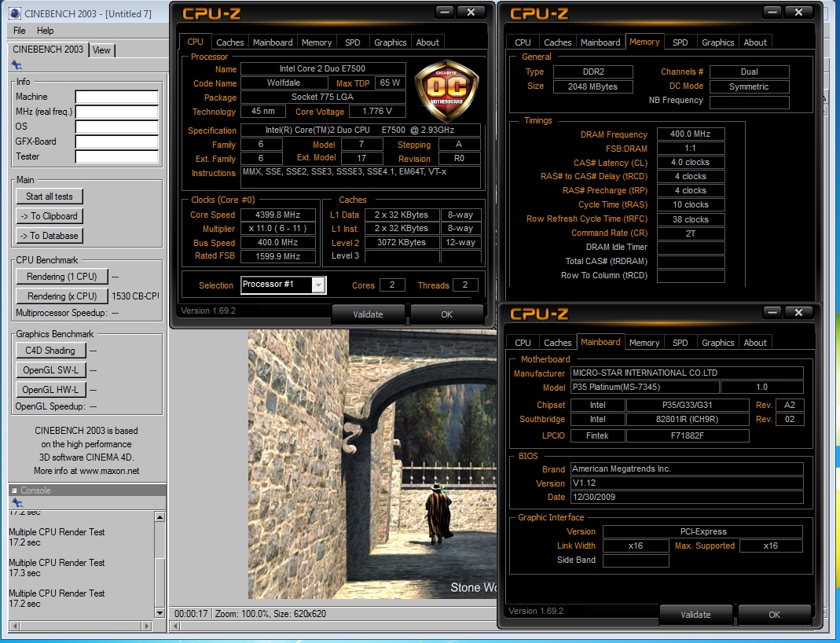Open About tab in bottom-right CPU-Z window
840x643 pixels.
pyautogui.click(x=755, y=343)
